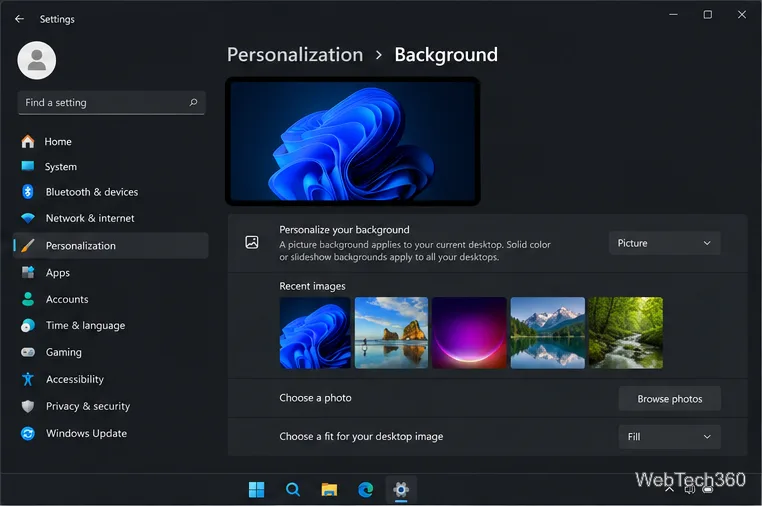
Task: Launch Microsoft Edge from taskbar
Action: point(365,489)
